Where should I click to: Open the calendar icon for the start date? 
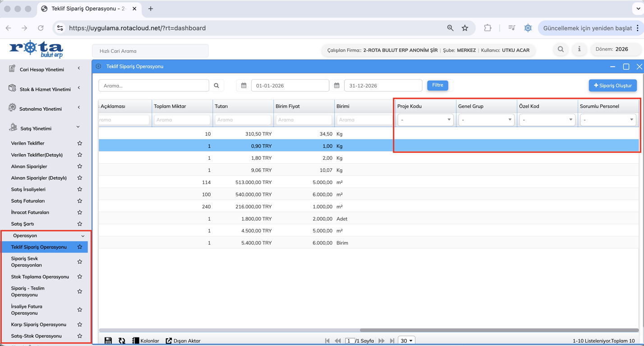(244, 86)
